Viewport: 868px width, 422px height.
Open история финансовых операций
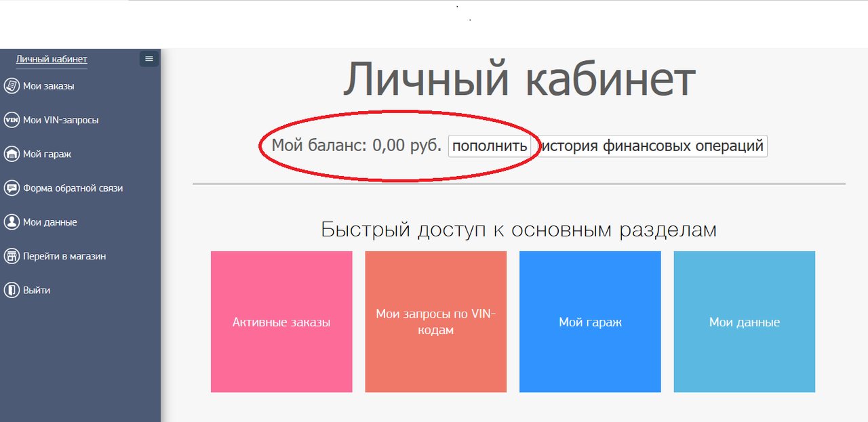[652, 146]
